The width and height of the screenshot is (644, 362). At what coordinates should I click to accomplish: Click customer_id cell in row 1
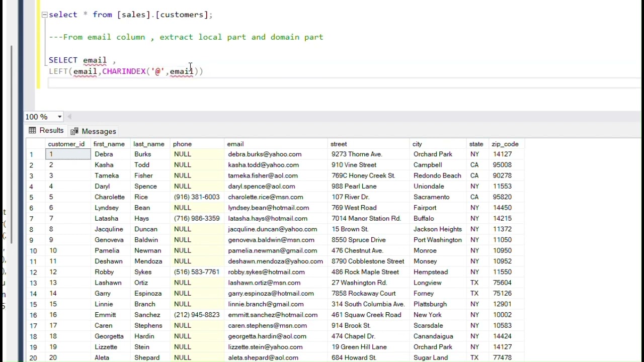coord(68,154)
